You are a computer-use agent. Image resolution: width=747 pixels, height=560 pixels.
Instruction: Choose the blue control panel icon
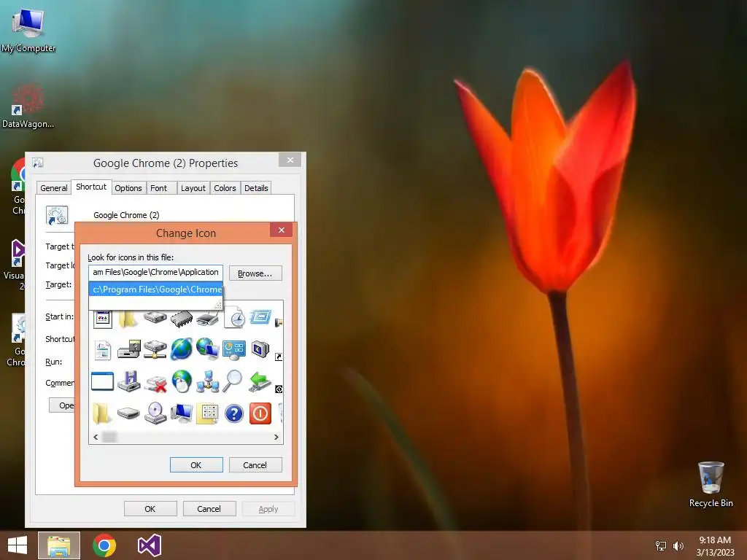point(234,350)
